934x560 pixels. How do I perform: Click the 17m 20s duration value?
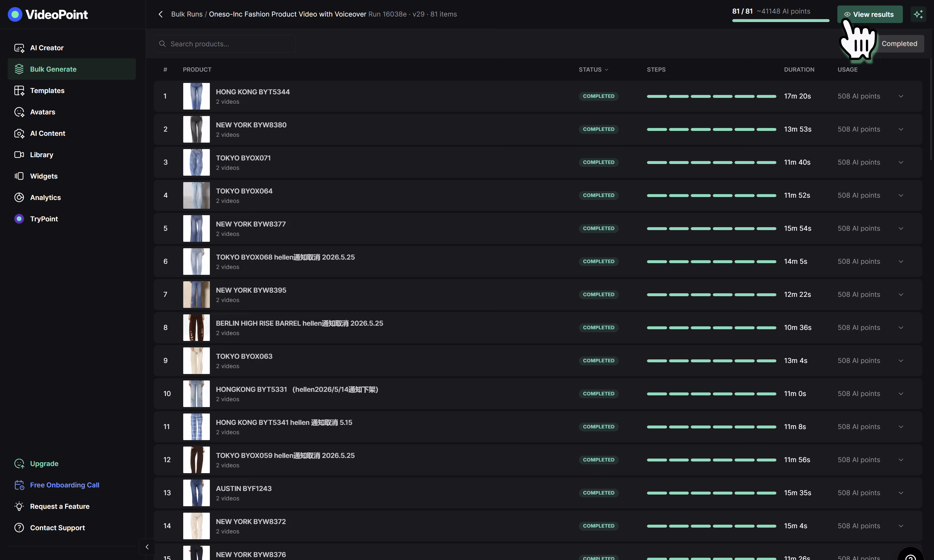[x=797, y=96]
